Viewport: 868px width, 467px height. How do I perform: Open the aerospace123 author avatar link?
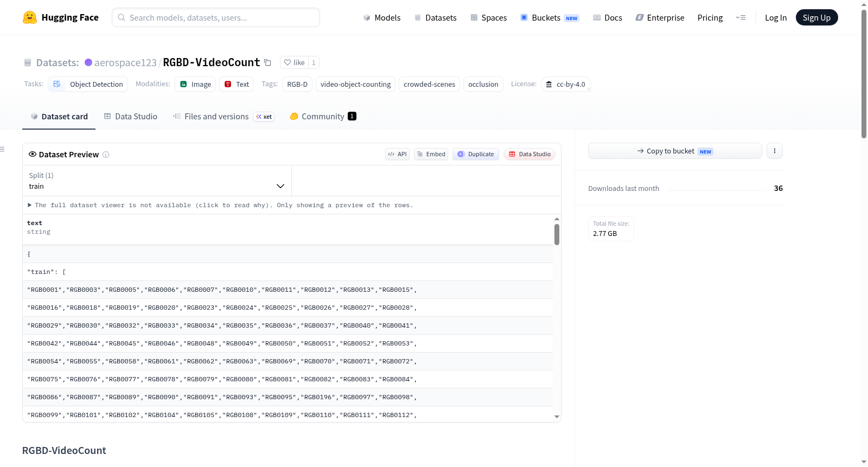tap(88, 62)
